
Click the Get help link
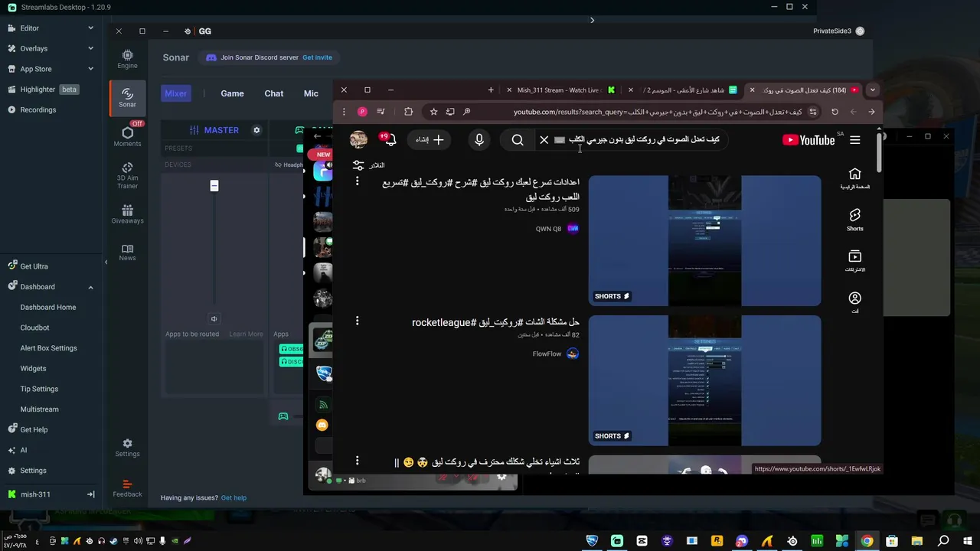click(x=234, y=497)
